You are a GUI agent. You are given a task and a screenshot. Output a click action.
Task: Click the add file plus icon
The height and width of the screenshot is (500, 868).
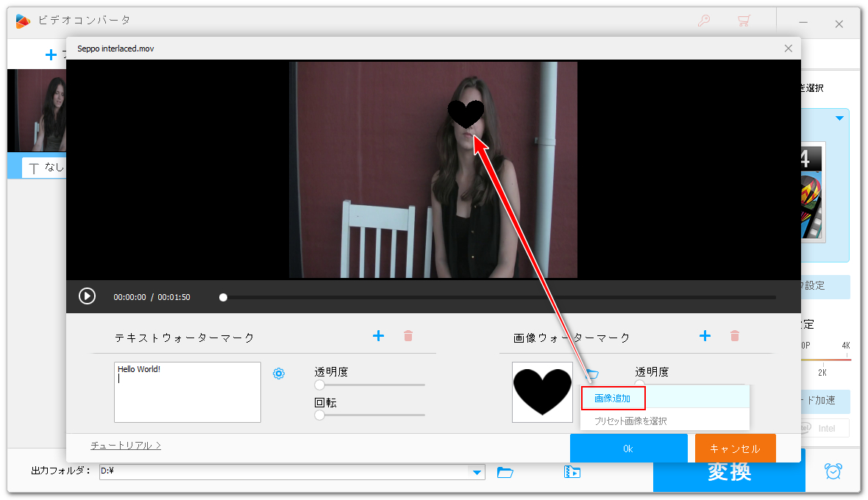point(51,54)
